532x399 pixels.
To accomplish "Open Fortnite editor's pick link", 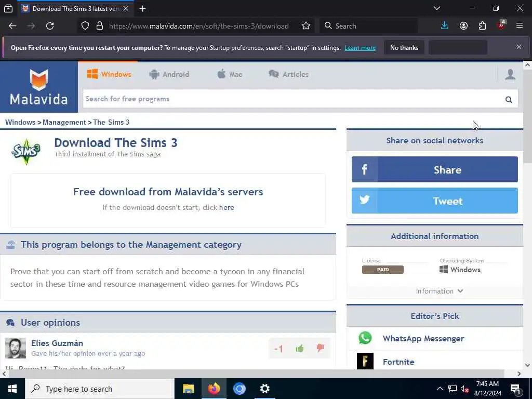I will [398, 362].
